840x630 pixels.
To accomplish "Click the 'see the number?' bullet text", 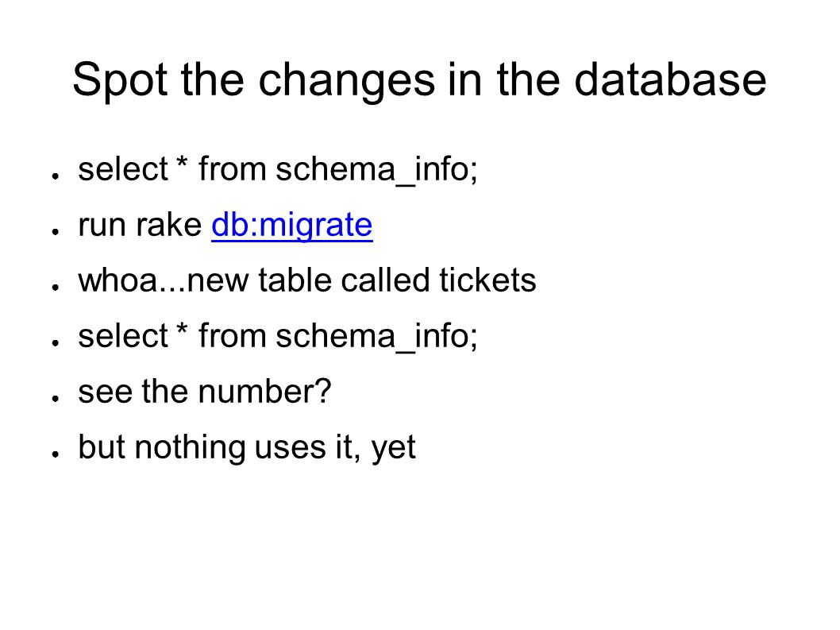I will (x=205, y=392).
